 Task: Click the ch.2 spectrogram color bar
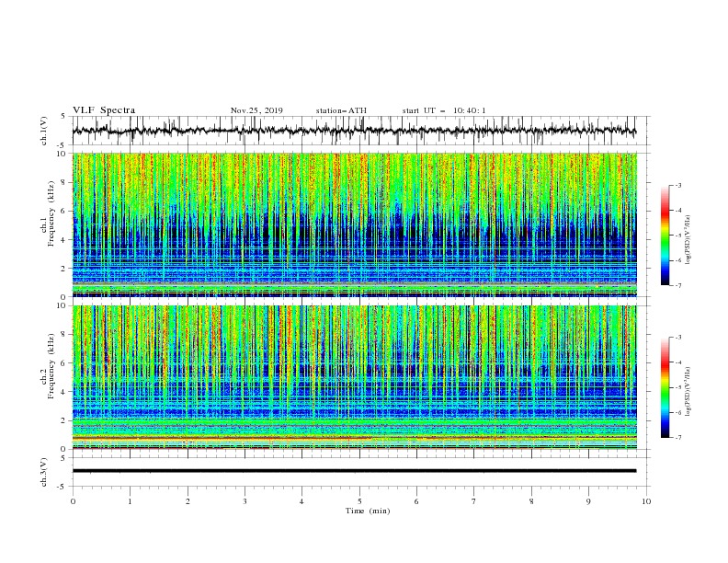point(665,387)
